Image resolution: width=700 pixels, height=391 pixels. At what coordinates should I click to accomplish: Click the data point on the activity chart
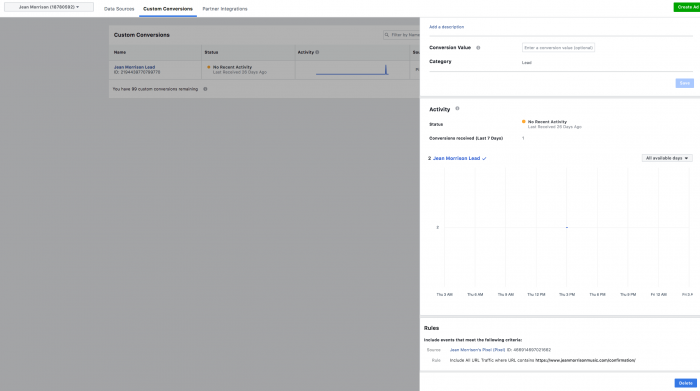pyautogui.click(x=567, y=227)
